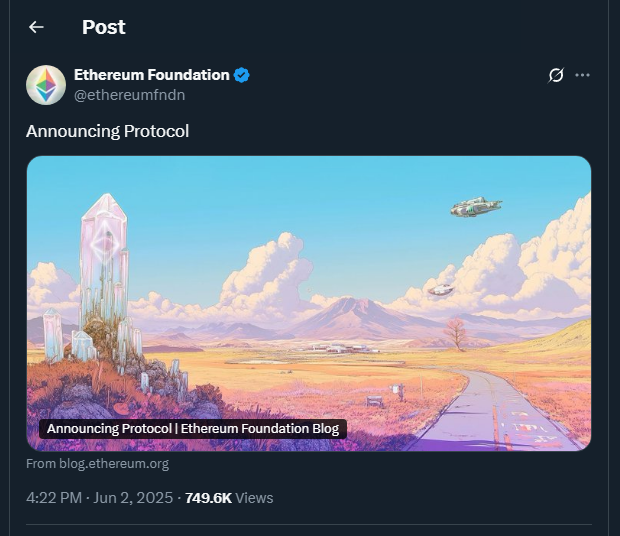This screenshot has width=620, height=536.
Task: Open the Ethereum Foundation display name link
Action: 151,75
